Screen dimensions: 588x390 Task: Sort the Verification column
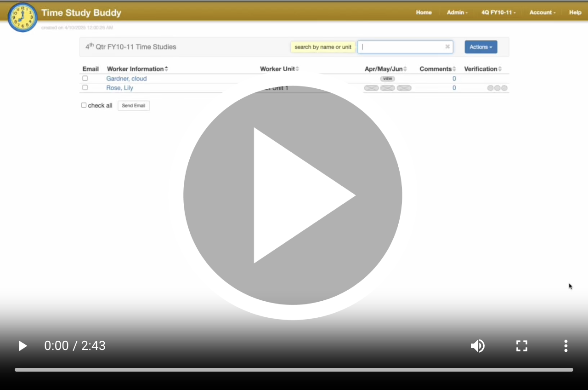click(x=500, y=69)
